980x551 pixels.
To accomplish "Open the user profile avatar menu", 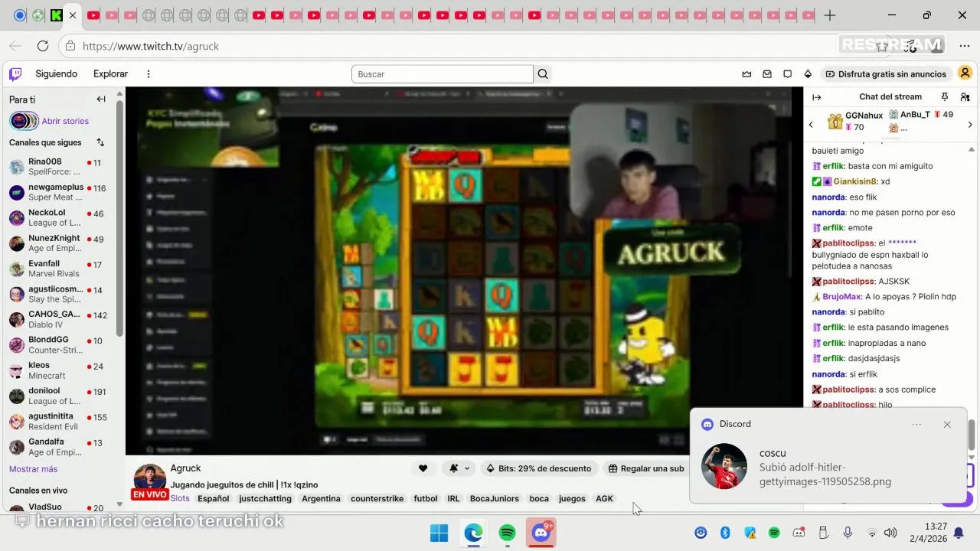I will point(965,73).
